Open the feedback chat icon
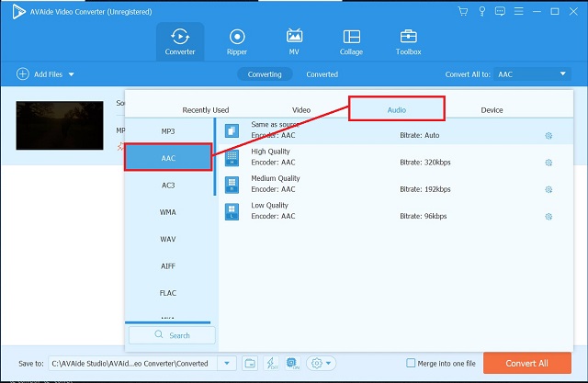This screenshot has width=588, height=383. click(500, 11)
